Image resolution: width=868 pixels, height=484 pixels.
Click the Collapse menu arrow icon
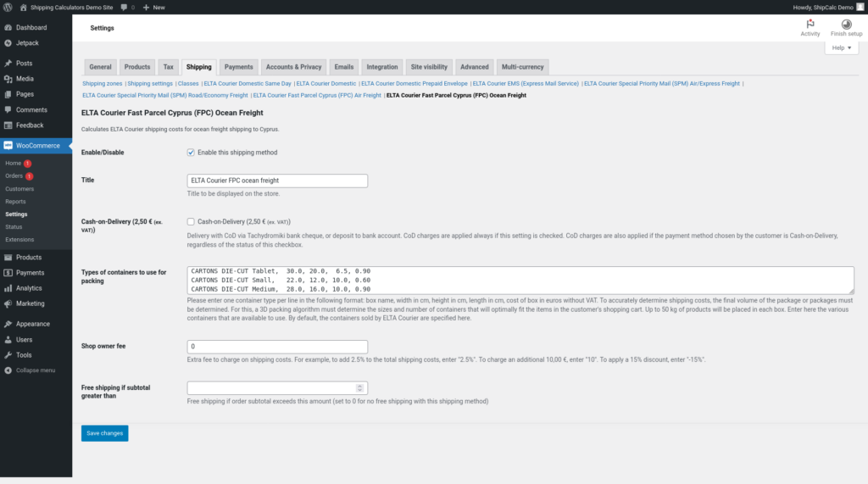tap(8, 370)
